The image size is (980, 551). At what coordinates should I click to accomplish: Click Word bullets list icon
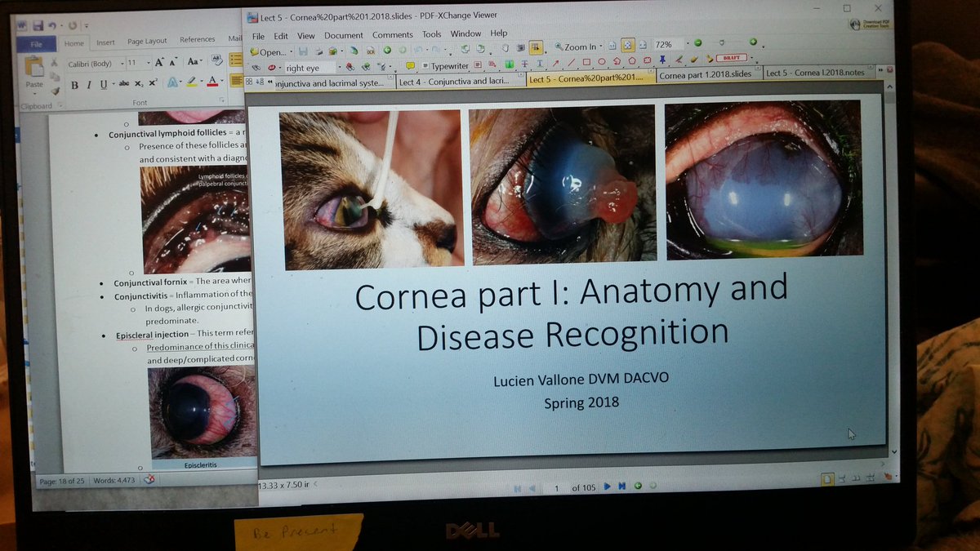[x=236, y=60]
